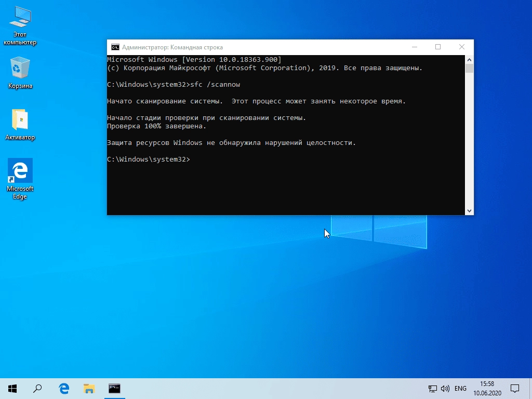Open the Action Center notifications icon
The image size is (532, 399).
[x=515, y=389]
